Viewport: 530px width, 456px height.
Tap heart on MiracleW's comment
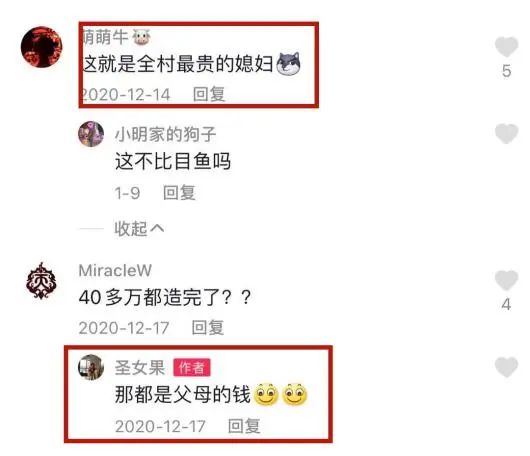[506, 280]
